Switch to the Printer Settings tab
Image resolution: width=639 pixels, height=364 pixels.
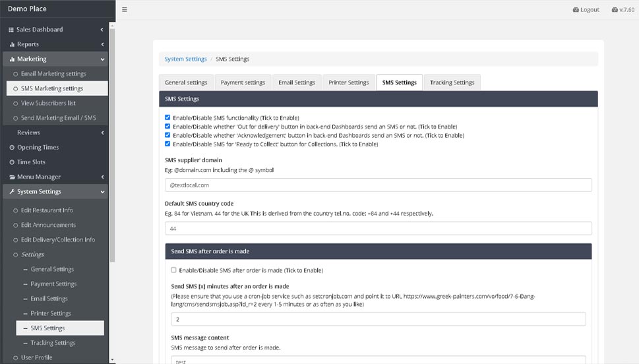pos(348,82)
